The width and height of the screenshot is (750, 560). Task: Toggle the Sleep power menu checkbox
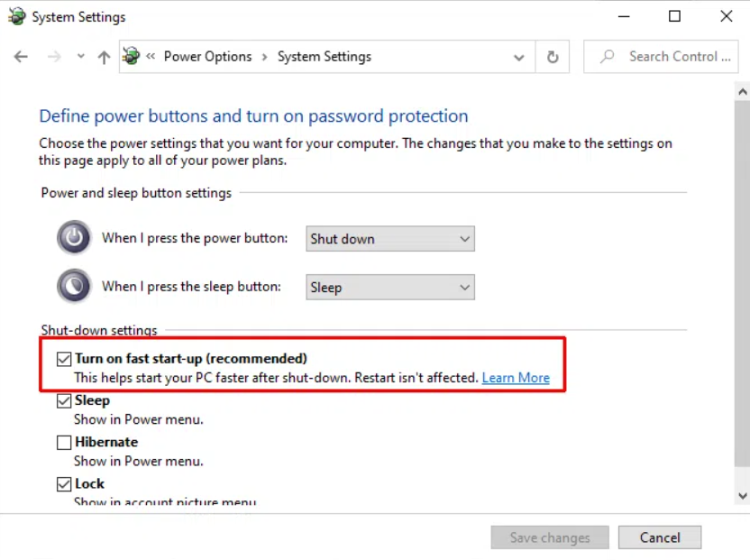coord(64,400)
